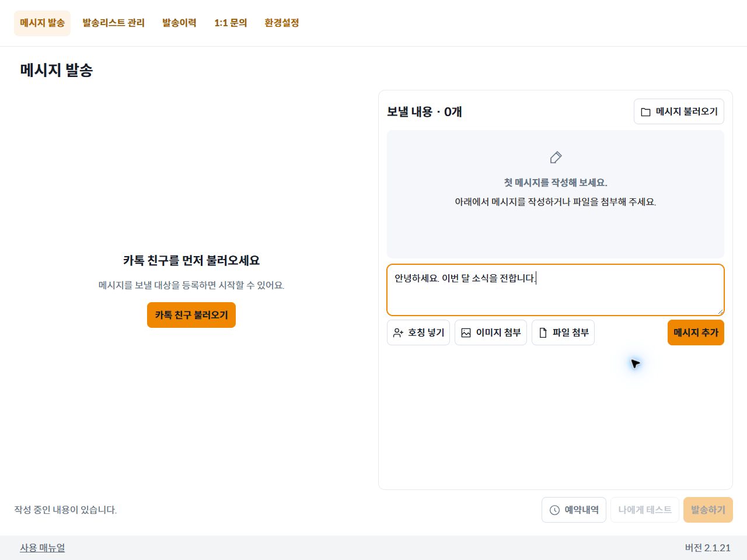Click the 호칭 넣기 button label
The width and height of the screenshot is (747, 560).
[426, 332]
